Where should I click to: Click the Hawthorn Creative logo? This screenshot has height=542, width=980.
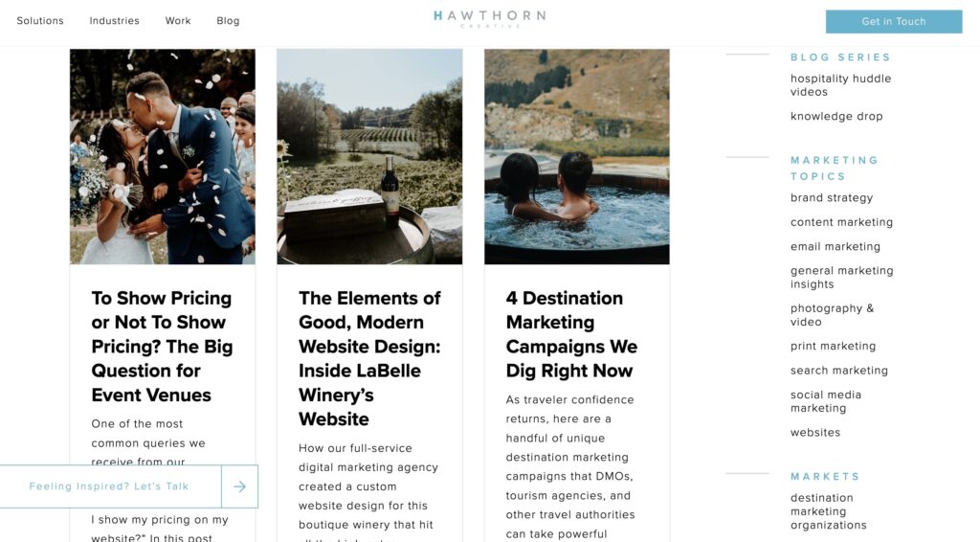[489, 18]
